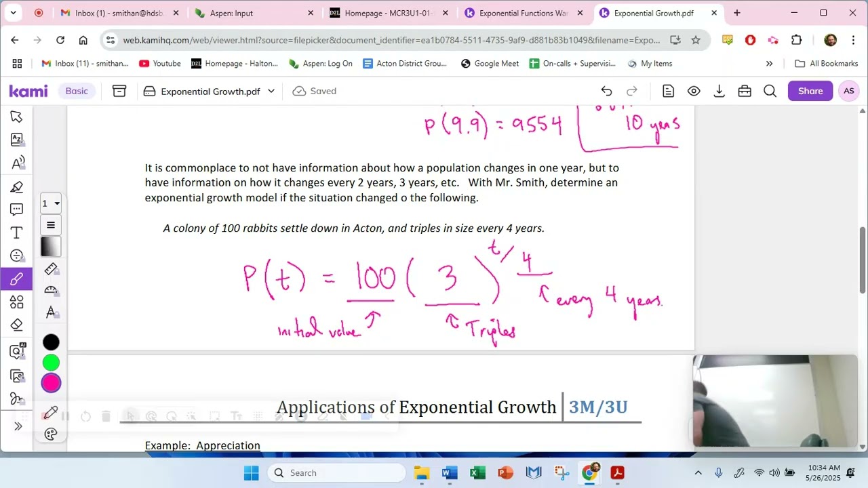Select the Drawing pen tool
The width and height of the screenshot is (868, 488).
[17, 279]
